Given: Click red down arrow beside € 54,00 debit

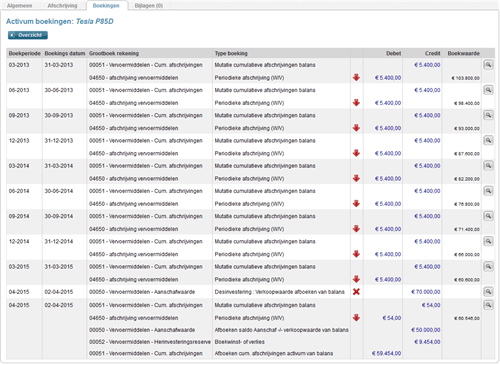Looking at the screenshot, I should tap(356, 318).
